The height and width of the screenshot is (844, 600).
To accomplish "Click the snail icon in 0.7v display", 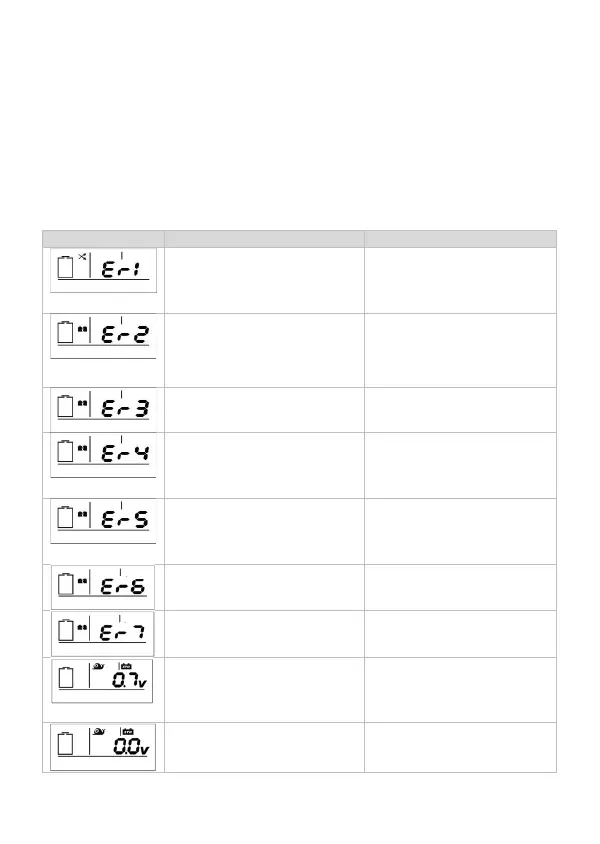I will pyautogui.click(x=98, y=666).
